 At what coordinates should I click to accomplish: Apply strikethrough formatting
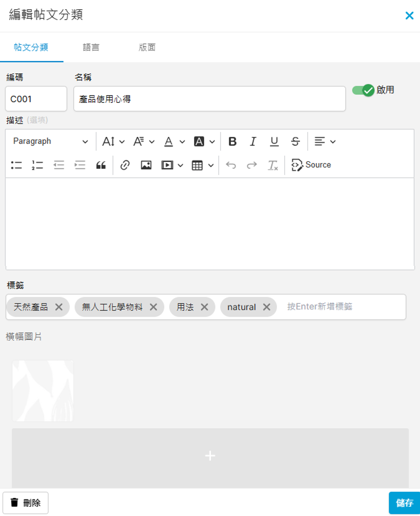click(x=295, y=142)
